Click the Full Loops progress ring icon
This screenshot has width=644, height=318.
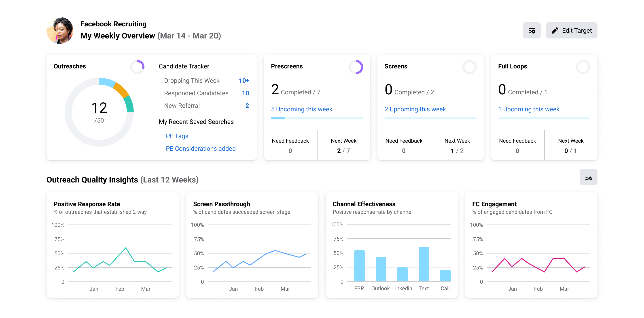tap(583, 67)
